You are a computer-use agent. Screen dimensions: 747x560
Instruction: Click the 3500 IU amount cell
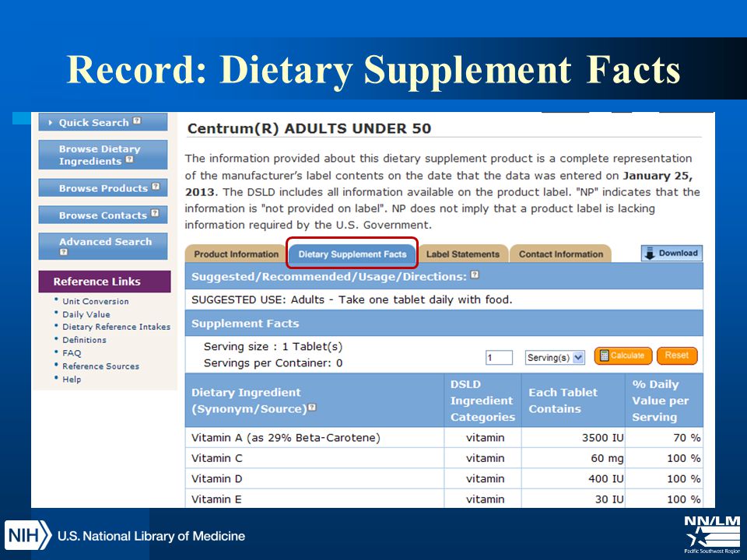[573, 438]
